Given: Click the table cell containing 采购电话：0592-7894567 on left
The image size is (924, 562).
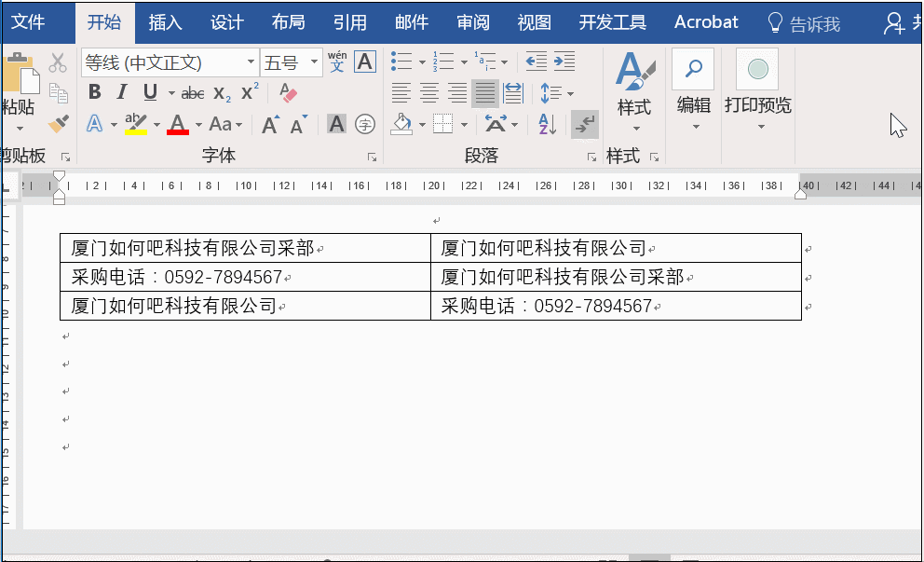Looking at the screenshot, I should [x=244, y=277].
